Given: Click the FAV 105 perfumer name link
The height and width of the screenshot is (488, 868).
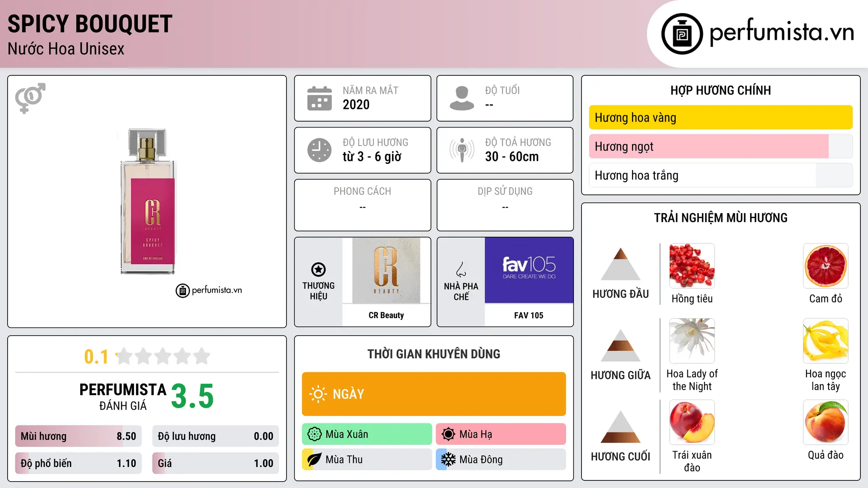Looking at the screenshot, I should pos(529,315).
